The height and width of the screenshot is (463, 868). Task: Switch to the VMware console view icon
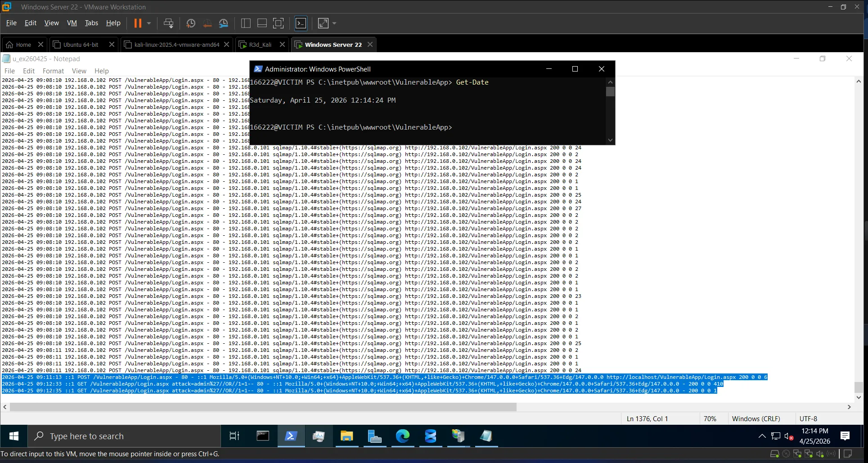(301, 23)
